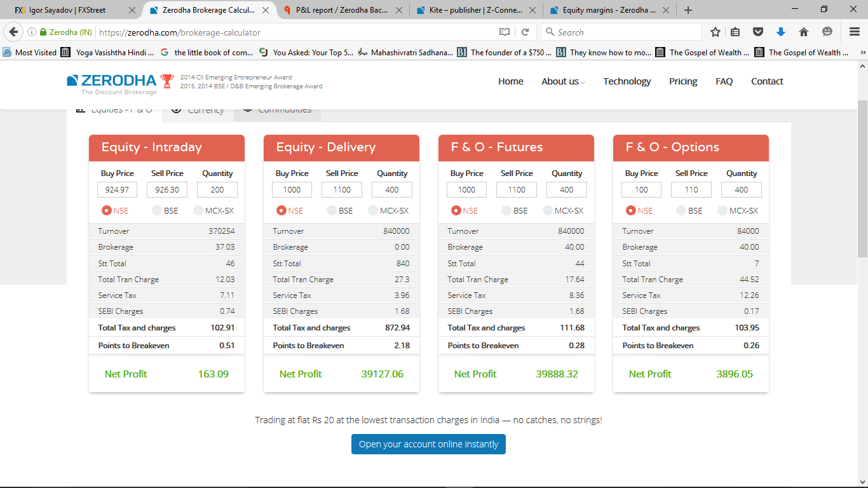Show bookmarks list icon in toolbar

(735, 32)
